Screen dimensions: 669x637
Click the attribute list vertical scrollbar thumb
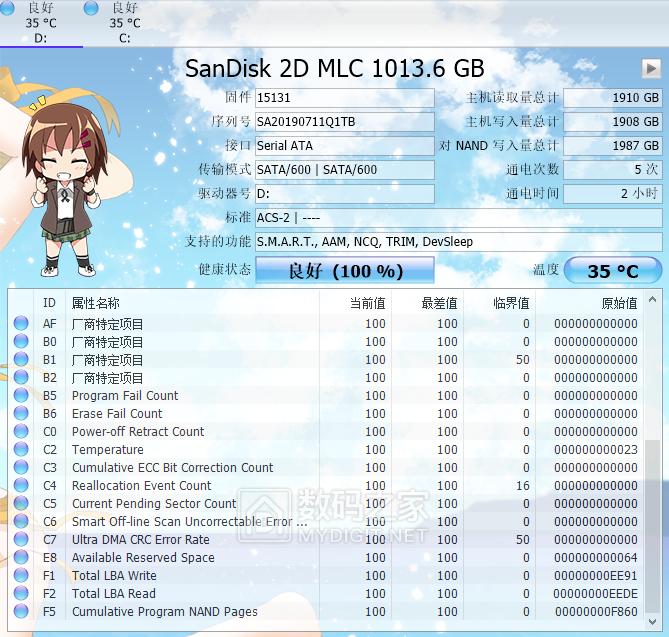pos(652,526)
